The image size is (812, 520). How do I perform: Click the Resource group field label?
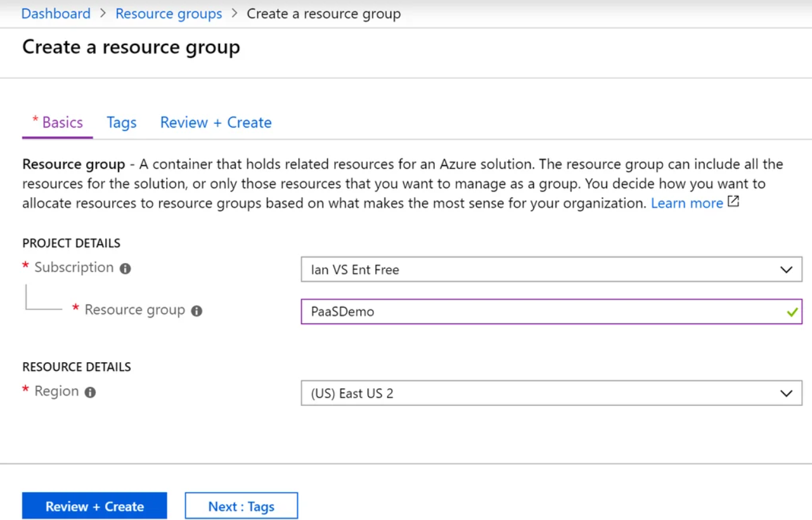(135, 310)
